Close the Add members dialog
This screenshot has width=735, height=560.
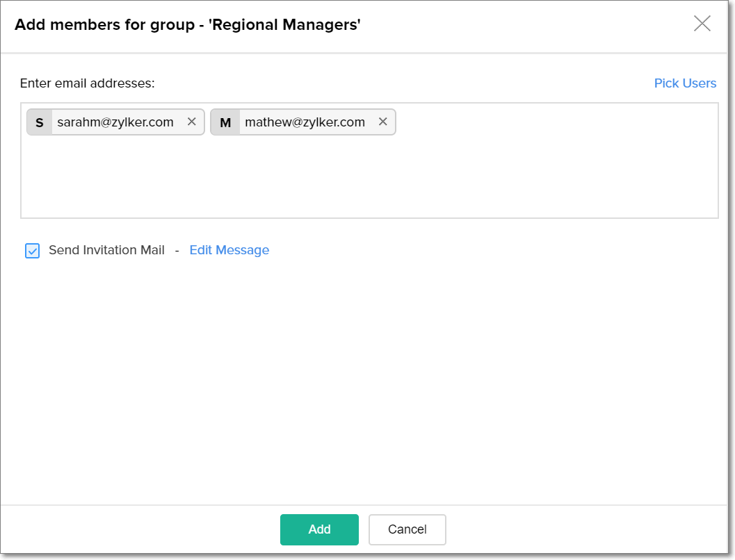702,24
